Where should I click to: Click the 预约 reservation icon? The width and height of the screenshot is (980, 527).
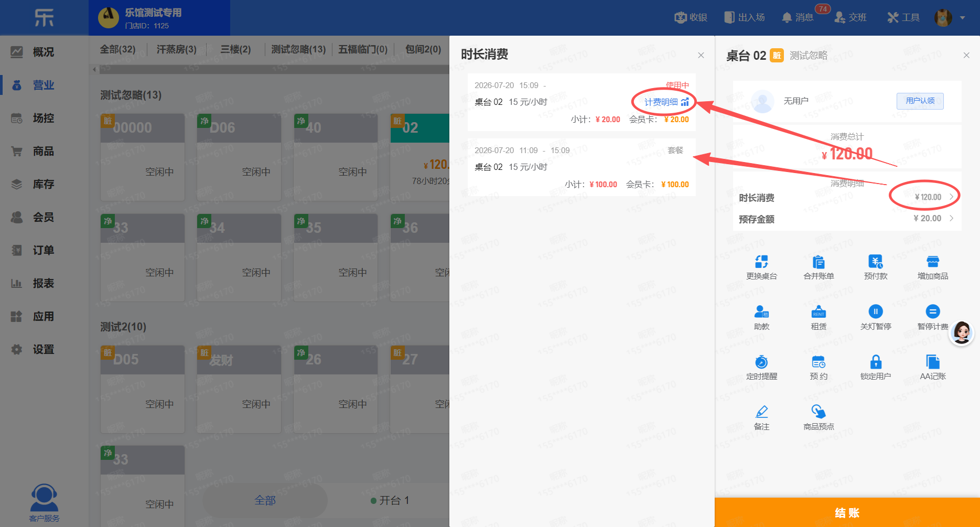tap(819, 362)
